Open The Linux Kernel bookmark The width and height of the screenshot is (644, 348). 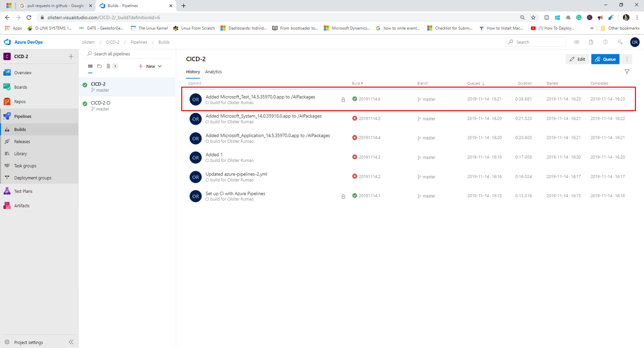149,28
